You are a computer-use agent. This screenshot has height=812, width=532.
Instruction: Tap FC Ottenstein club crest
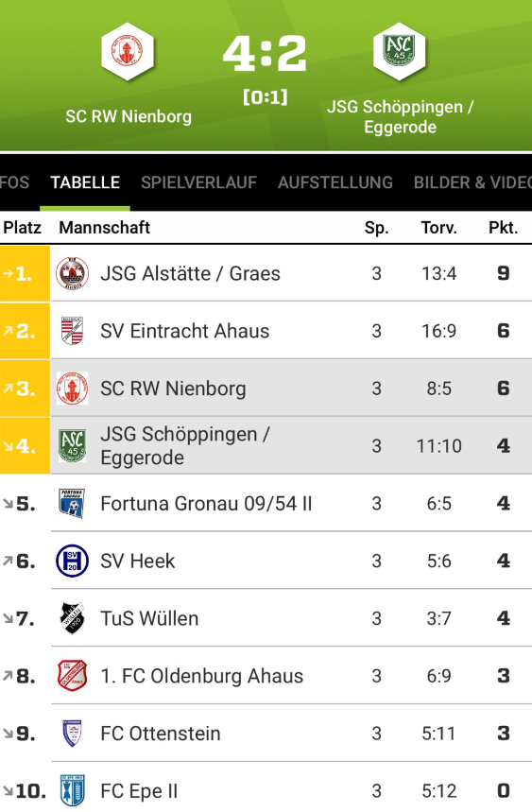(72, 734)
